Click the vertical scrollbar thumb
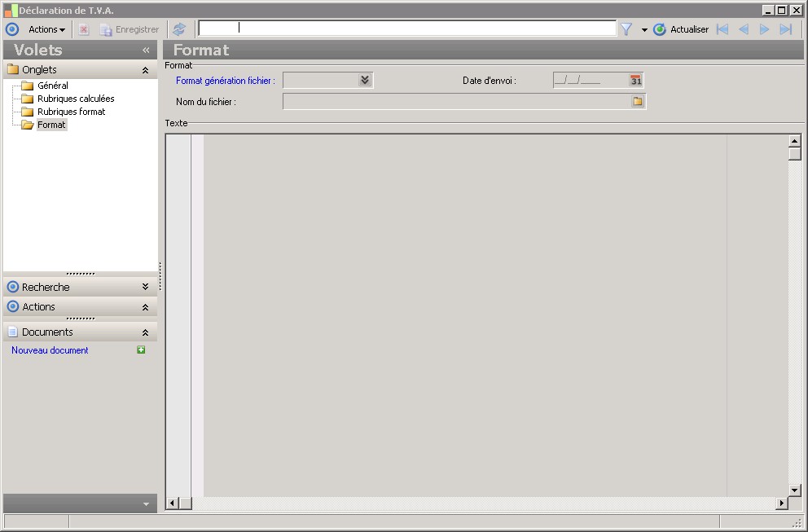Screen dimensions: 808x532 [x=795, y=154]
